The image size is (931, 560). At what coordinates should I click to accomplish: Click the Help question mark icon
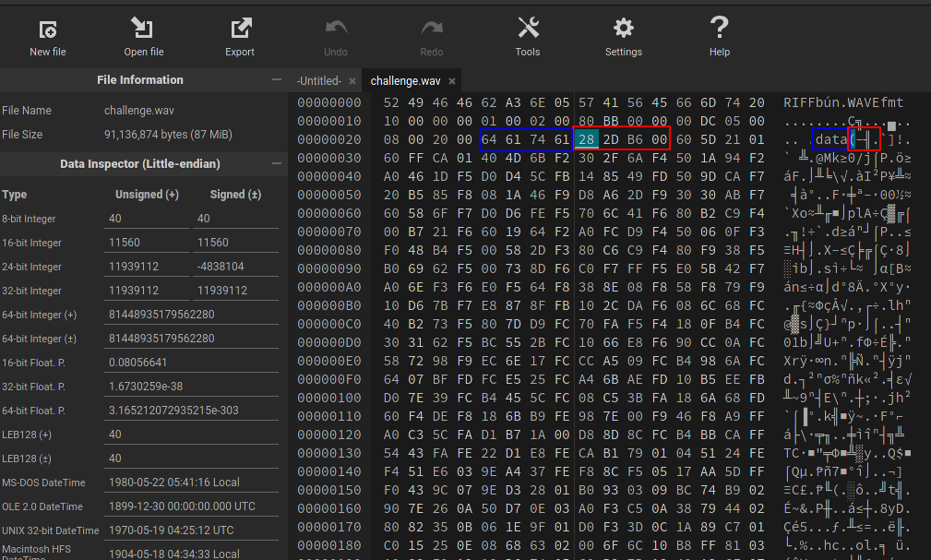click(720, 29)
